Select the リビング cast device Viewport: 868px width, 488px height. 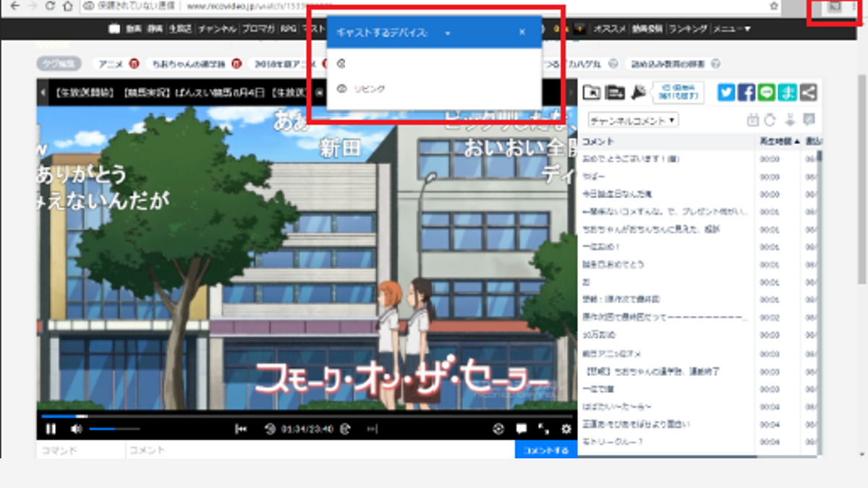pyautogui.click(x=434, y=89)
